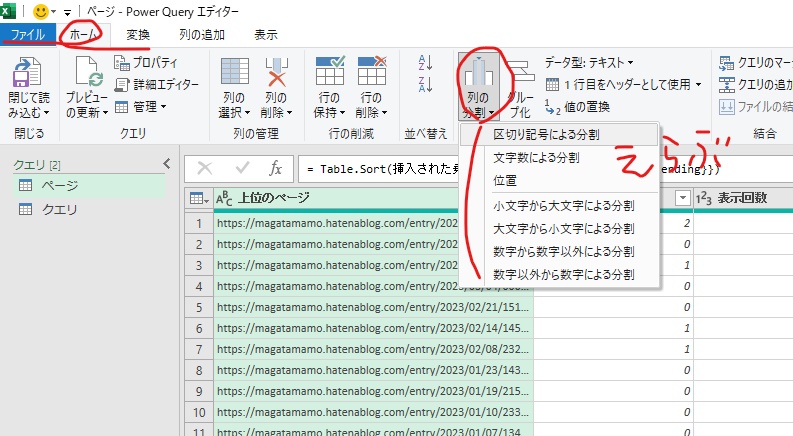Select row number 1 in the grid
The height and width of the screenshot is (436, 793).
click(199, 223)
